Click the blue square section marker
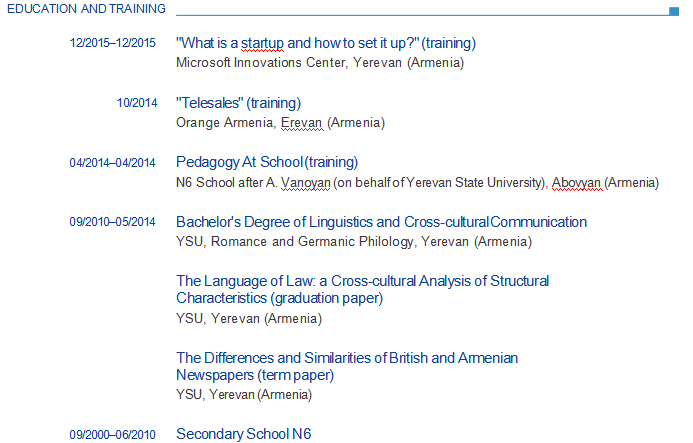 point(674,11)
